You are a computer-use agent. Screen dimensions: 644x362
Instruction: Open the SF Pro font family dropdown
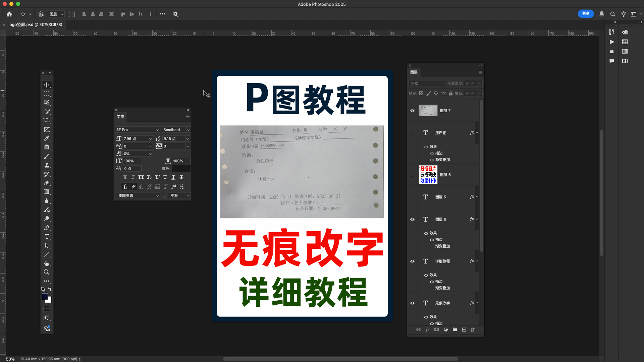157,130
